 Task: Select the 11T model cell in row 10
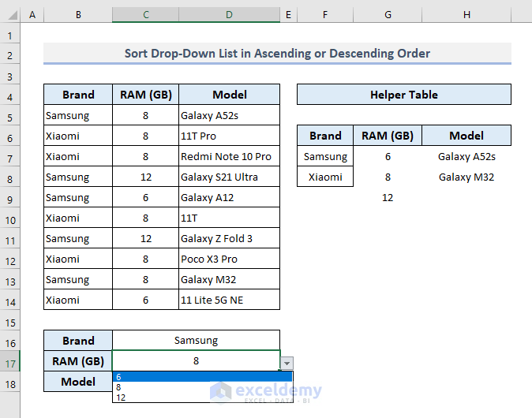point(230,218)
